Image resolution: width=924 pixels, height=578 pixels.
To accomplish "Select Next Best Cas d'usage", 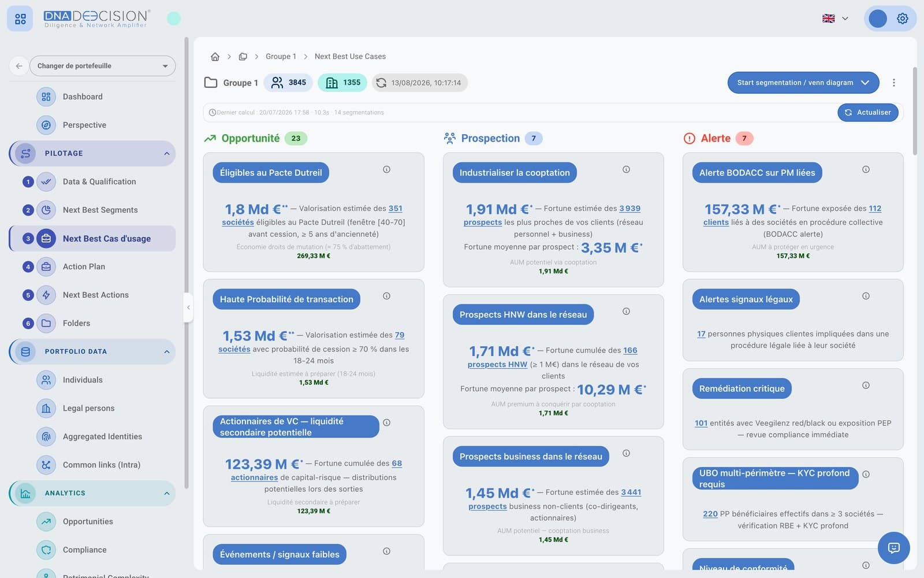I will click(x=92, y=238).
